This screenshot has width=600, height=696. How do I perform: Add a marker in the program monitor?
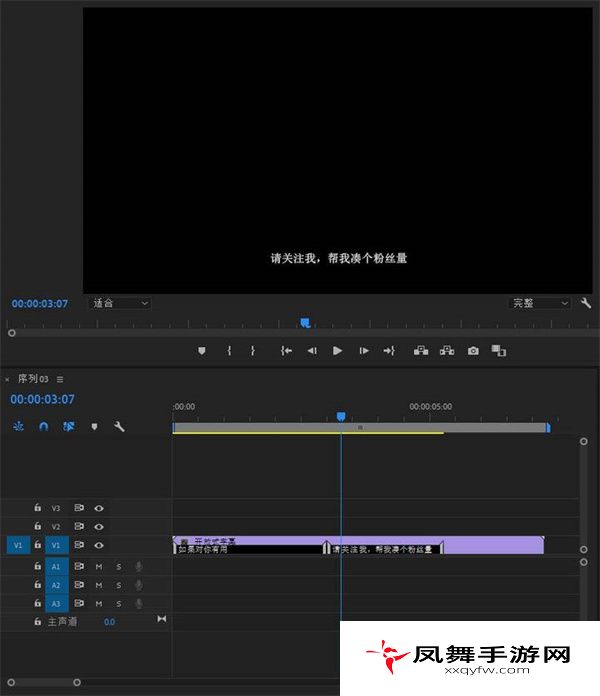201,351
